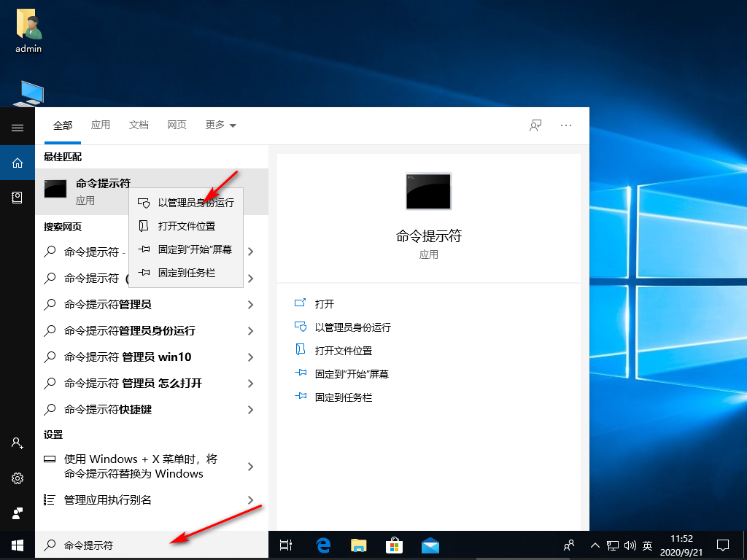Open the more options ellipsis in the search panel

click(x=566, y=125)
